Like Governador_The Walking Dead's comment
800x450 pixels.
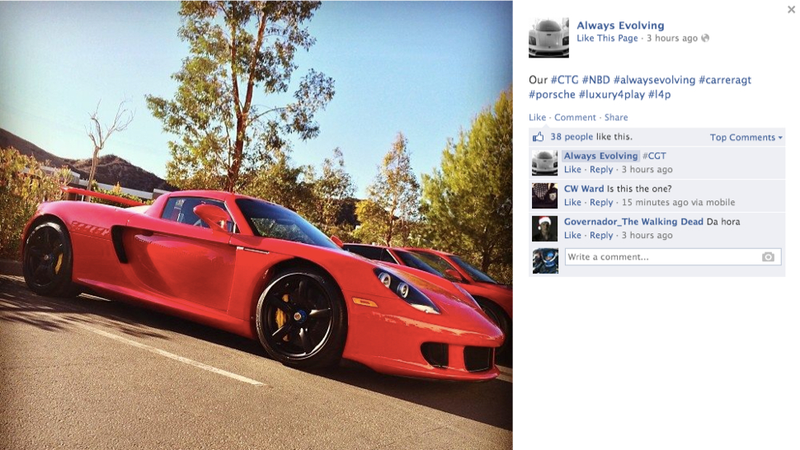(x=572, y=235)
